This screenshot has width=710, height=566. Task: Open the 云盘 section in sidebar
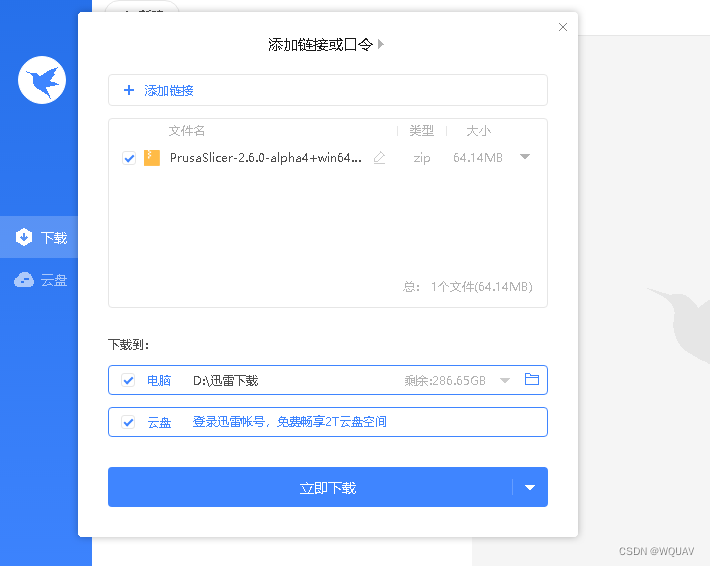[x=39, y=280]
